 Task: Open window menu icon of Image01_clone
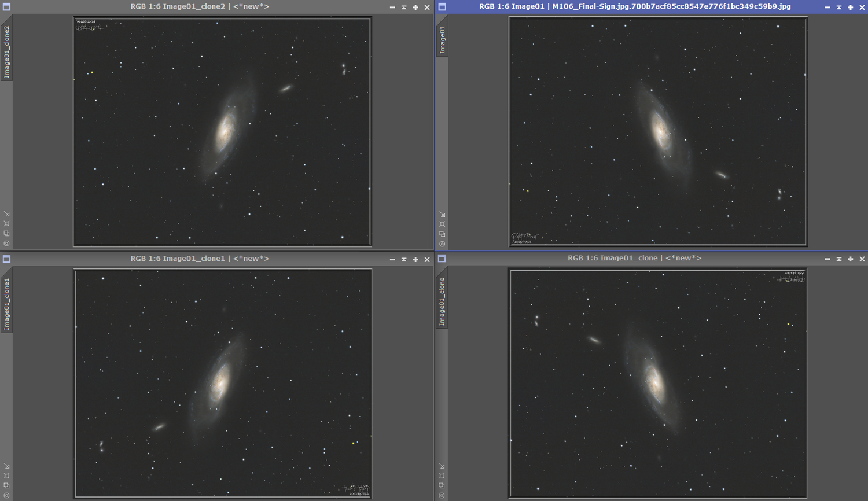[442, 259]
